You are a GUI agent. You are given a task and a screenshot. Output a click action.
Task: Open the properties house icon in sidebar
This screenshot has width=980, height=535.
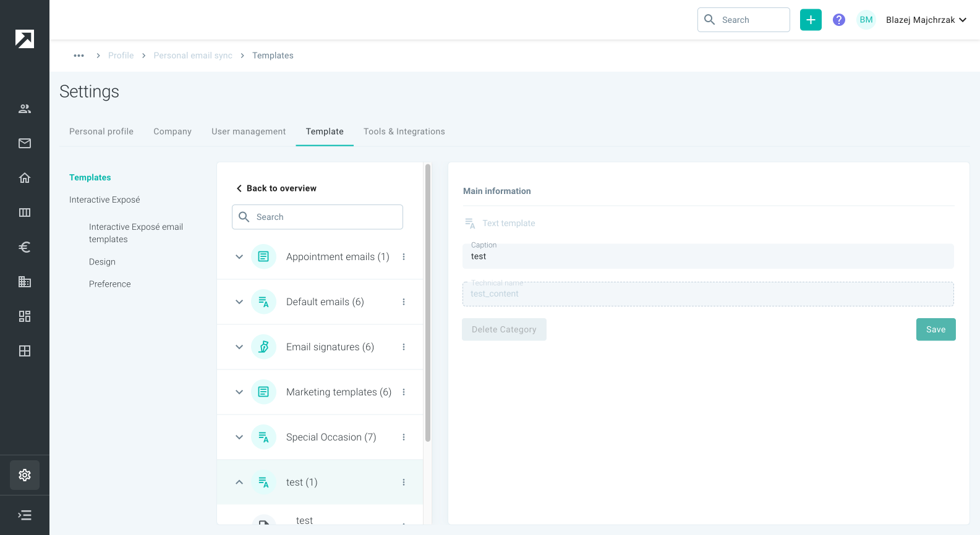pos(25,178)
